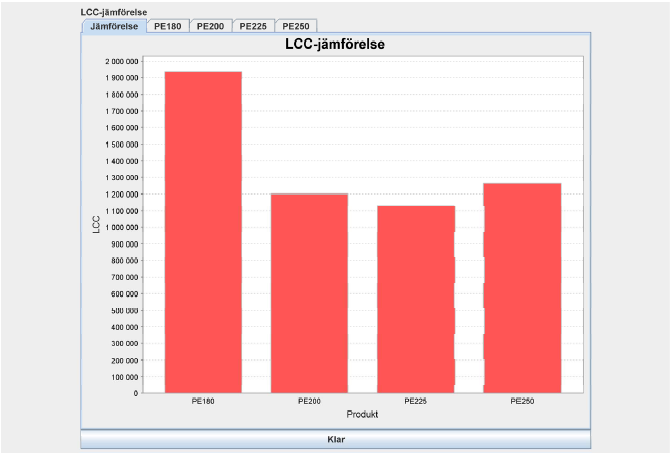Click the 1 500 000 axis value
Image resolution: width=671 pixels, height=456 pixels.
pos(122,145)
